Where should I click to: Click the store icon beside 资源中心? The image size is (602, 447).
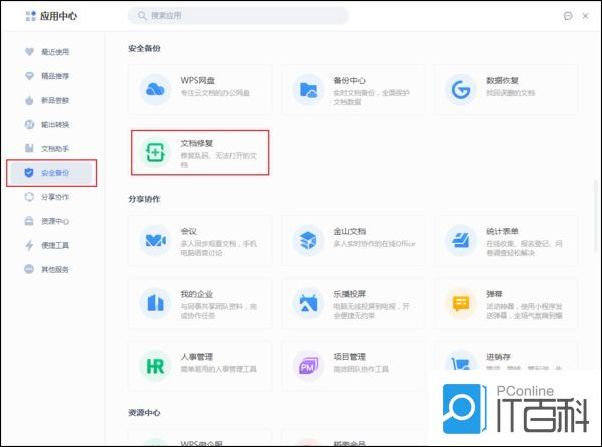point(29,221)
